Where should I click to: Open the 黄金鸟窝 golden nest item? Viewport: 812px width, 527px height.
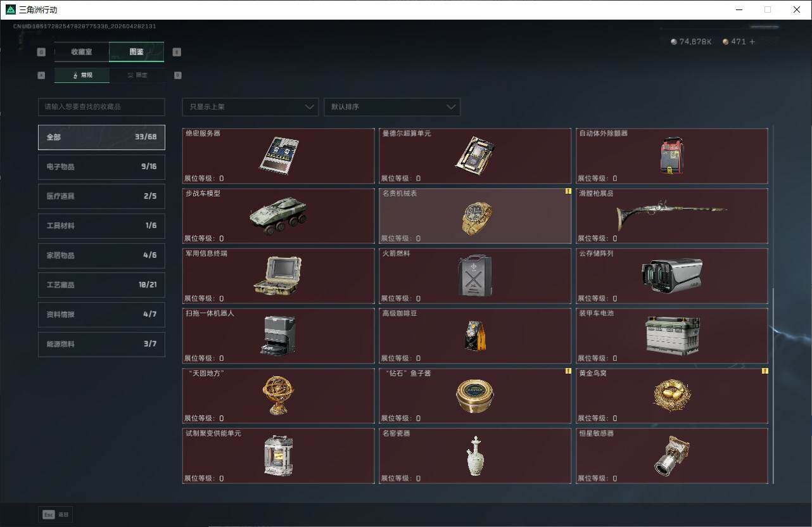click(x=671, y=395)
